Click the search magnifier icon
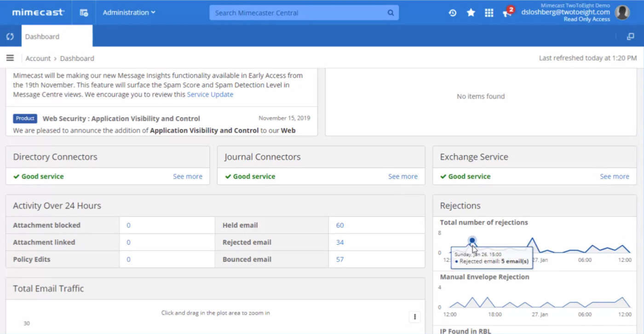 pos(391,13)
